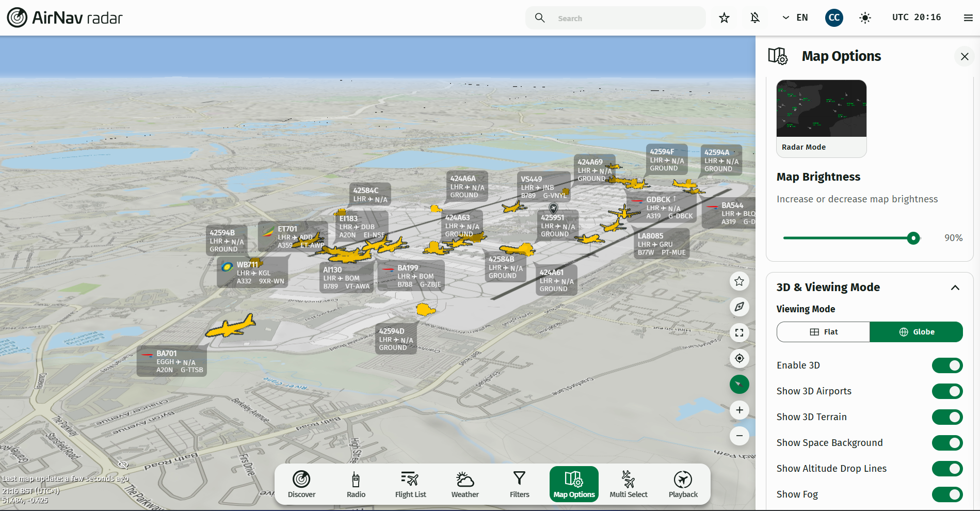Select the Radar Mode map thumbnail

[822, 119]
